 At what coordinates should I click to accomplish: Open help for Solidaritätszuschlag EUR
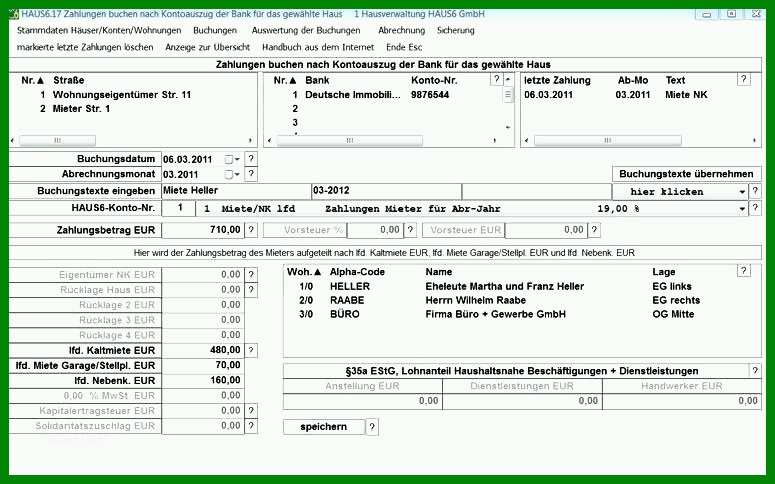251,426
